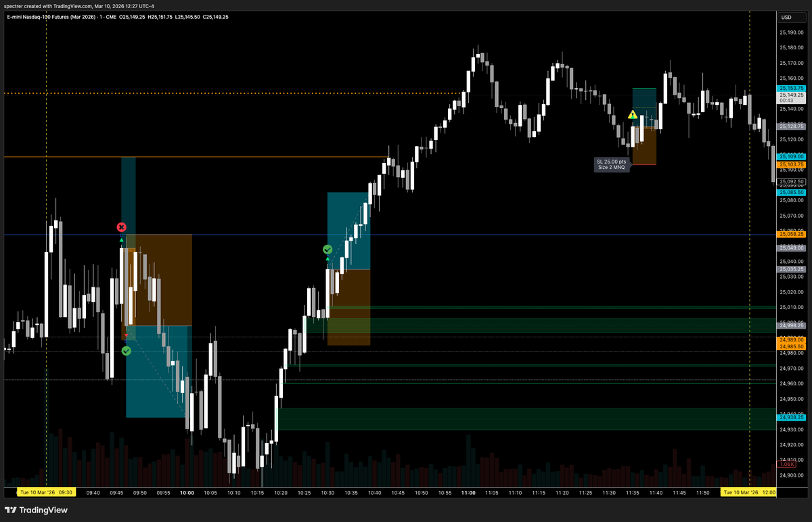
Task: Click the 10:30 time axis label
Action: pos(328,493)
